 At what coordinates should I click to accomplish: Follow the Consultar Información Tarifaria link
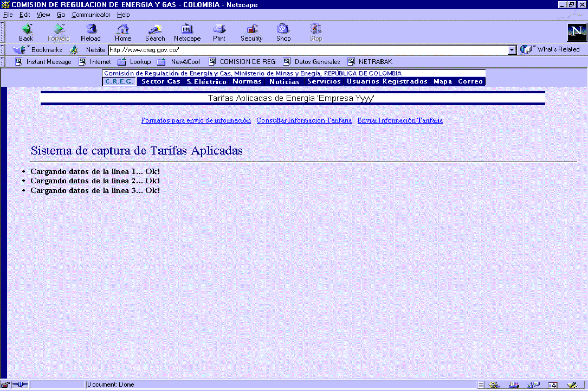click(304, 120)
